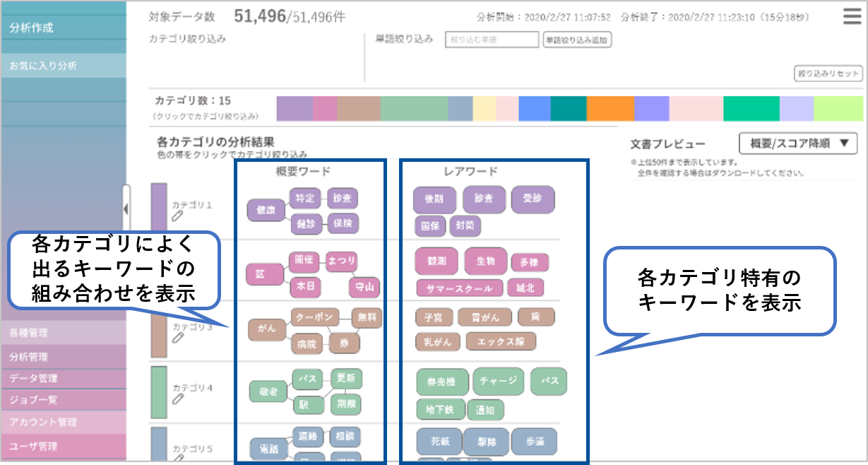Click the クーポン keyword tag
The image size is (868, 465).
coord(314,317)
